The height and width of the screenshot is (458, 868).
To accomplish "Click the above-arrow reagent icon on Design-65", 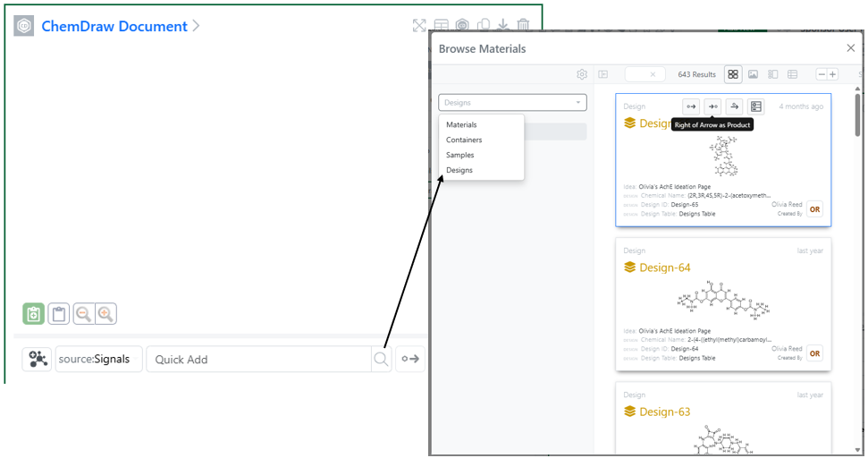I will (x=734, y=106).
